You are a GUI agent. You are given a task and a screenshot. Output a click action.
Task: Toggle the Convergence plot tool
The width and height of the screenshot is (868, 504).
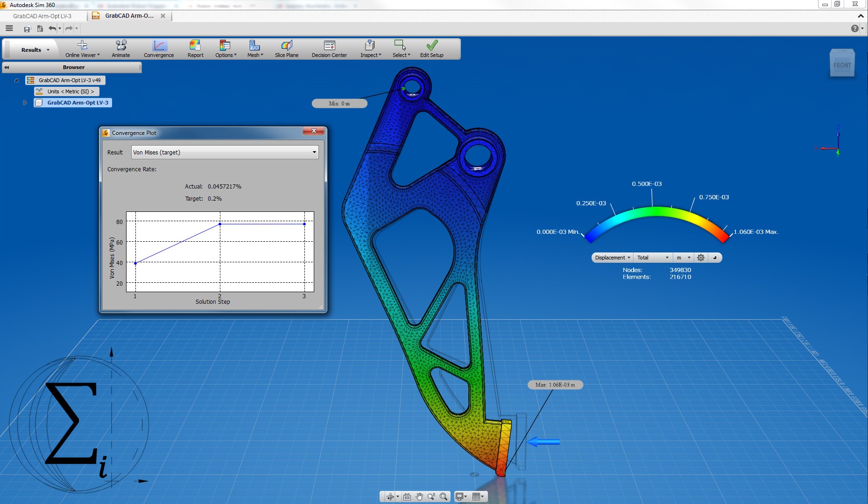click(159, 49)
